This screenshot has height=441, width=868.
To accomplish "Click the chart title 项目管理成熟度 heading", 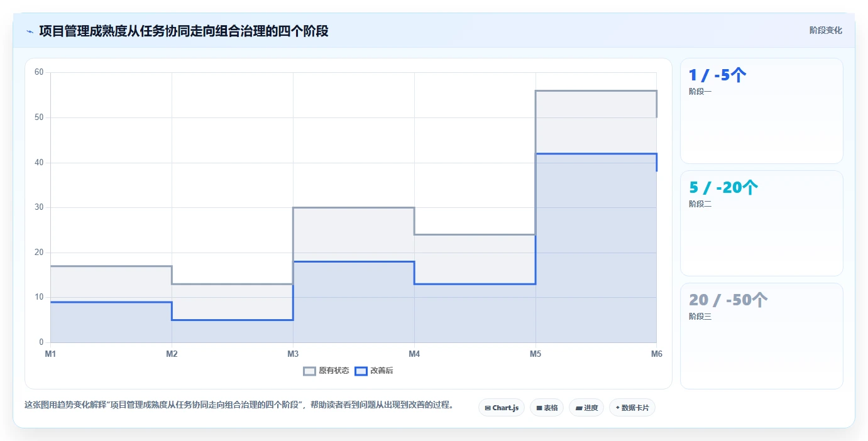I will (184, 31).
